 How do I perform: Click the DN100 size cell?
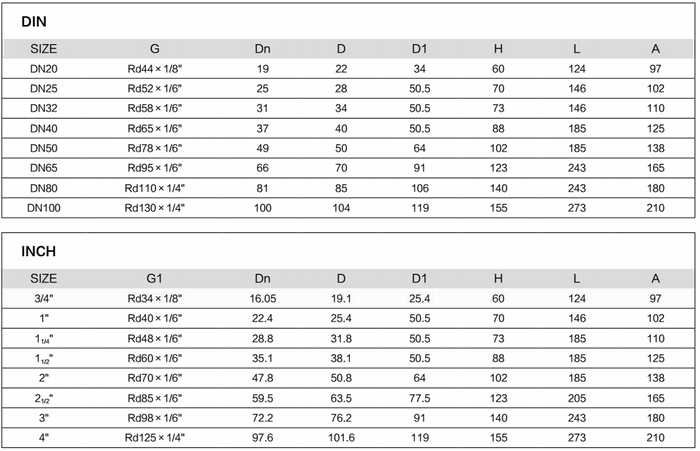coord(44,207)
